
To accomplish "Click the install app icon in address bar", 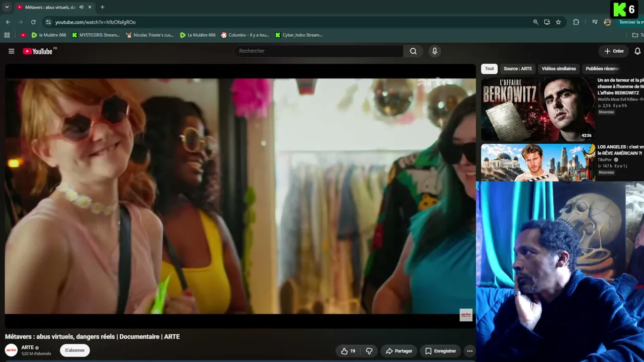I will 547,22.
